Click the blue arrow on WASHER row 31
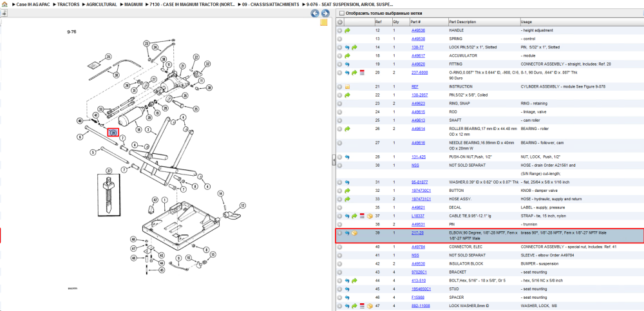The height and width of the screenshot is (311, 644). click(x=348, y=182)
